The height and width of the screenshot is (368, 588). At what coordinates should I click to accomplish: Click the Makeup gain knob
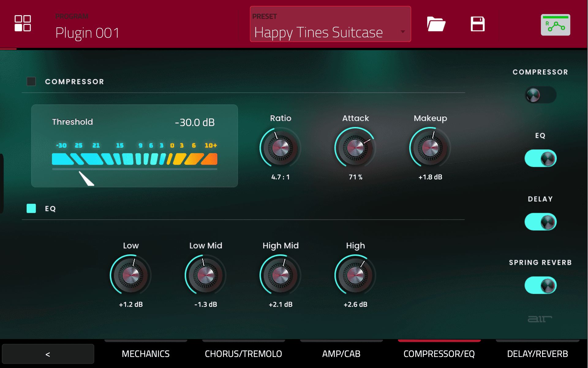coord(430,148)
